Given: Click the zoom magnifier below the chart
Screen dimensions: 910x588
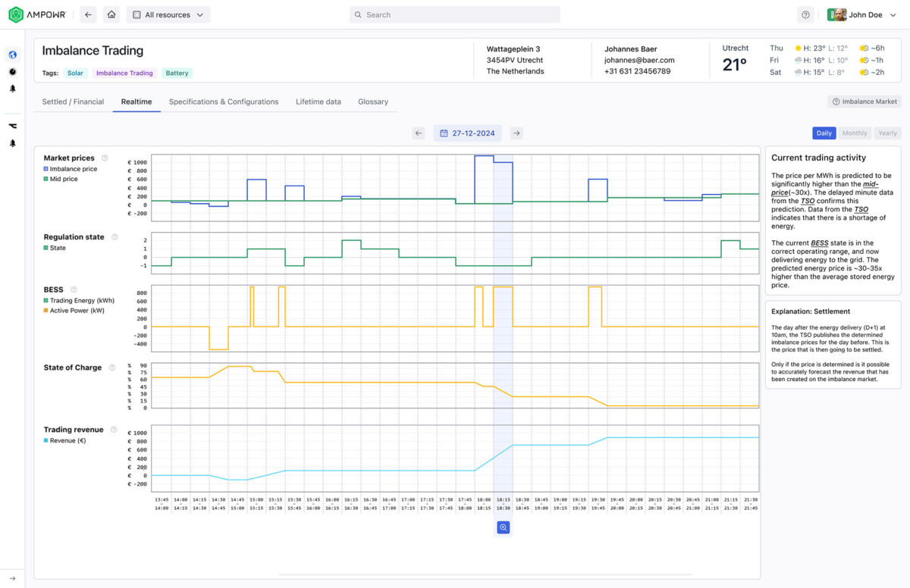Looking at the screenshot, I should tap(503, 527).
